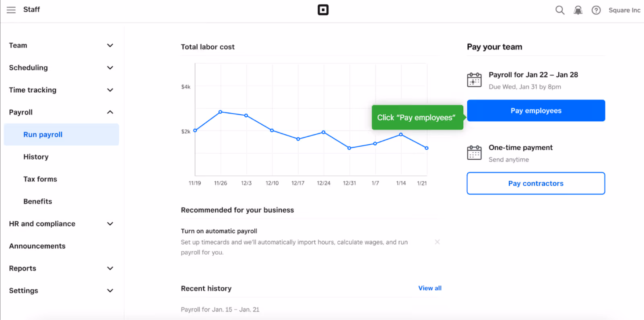Collapse the Payroll section chevron

point(110,112)
